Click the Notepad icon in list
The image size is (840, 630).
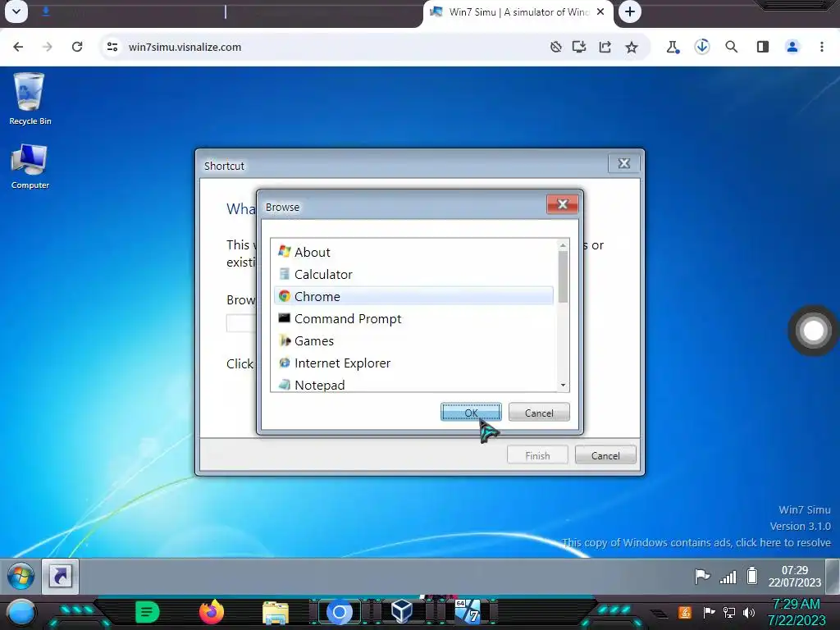(x=285, y=385)
